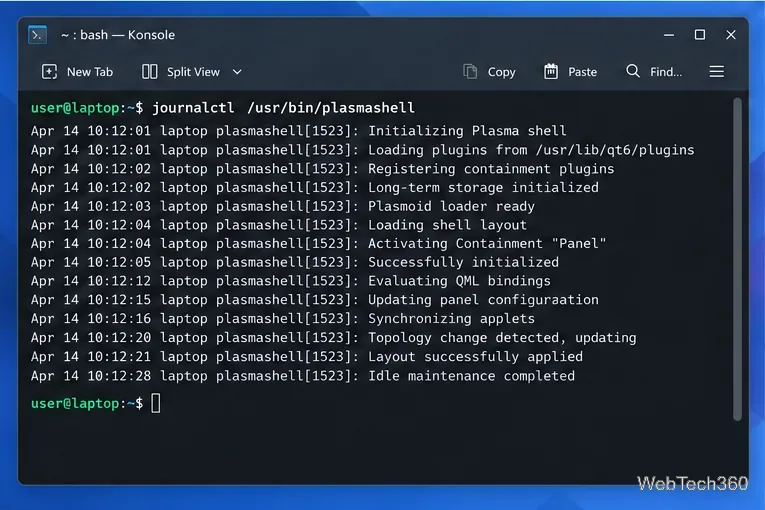
Task: Click the "Updating panel configuraation" line
Action: pyautogui.click(x=315, y=300)
